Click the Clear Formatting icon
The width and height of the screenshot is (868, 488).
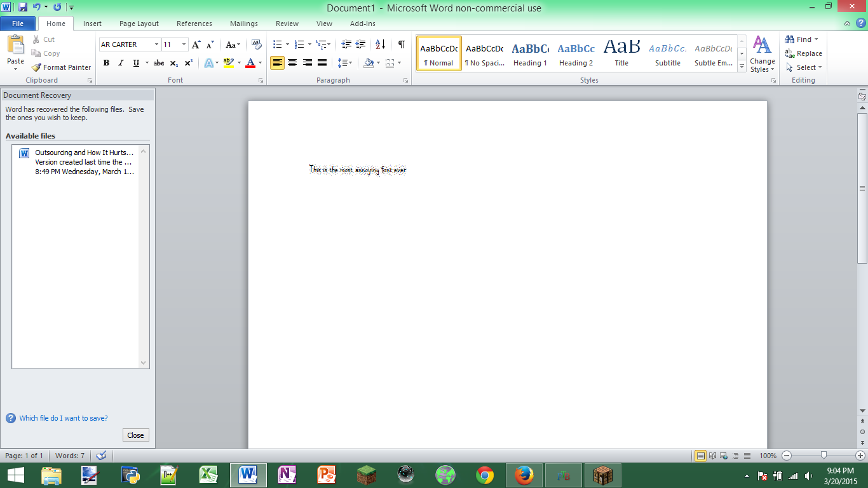257,44
